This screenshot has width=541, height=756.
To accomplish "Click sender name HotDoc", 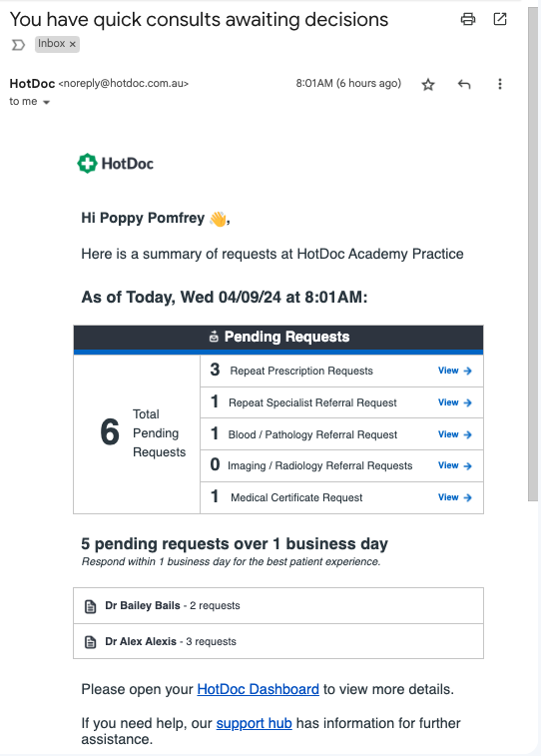I will point(32,84).
